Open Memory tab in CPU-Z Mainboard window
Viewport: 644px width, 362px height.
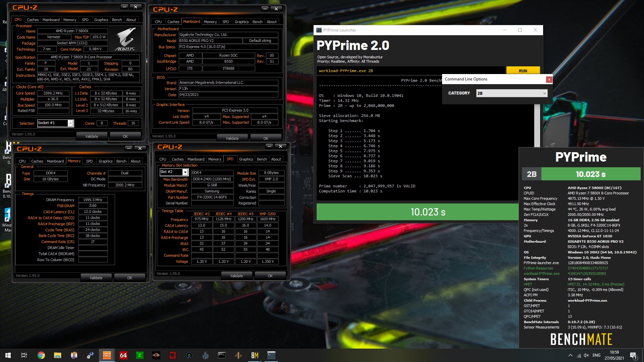click(x=210, y=22)
